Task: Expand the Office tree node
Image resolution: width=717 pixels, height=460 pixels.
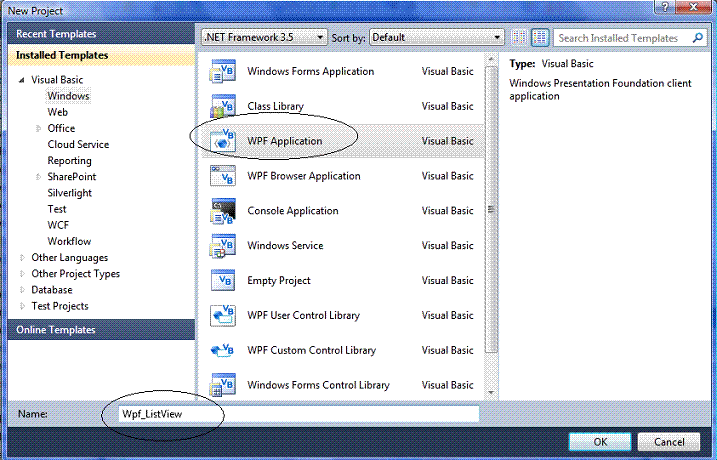Action: coord(38,128)
